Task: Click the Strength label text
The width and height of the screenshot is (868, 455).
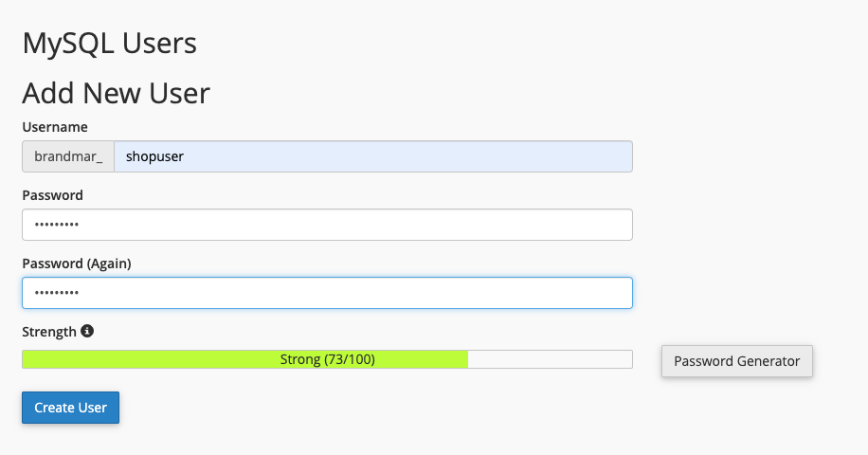Action: click(x=49, y=332)
